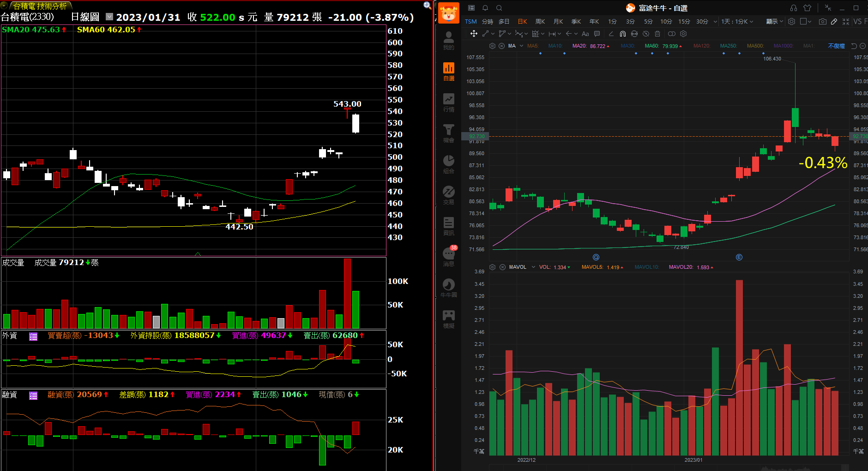The image size is (868, 471).
Task: Delete drawings with trash icon
Action: pyautogui.click(x=657, y=34)
